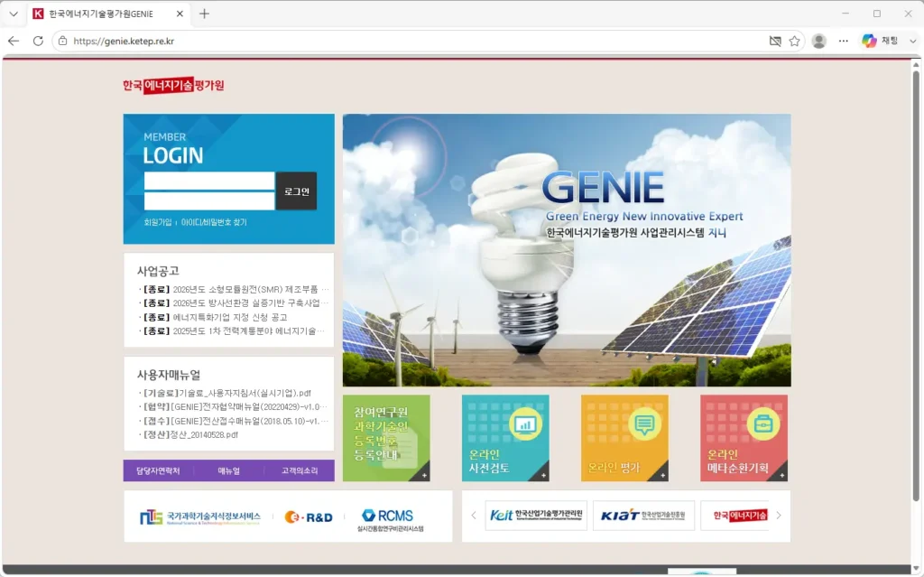Open the 매뉴얼 tab in purple bar
Viewport: 924px width, 577px height.
228,470
